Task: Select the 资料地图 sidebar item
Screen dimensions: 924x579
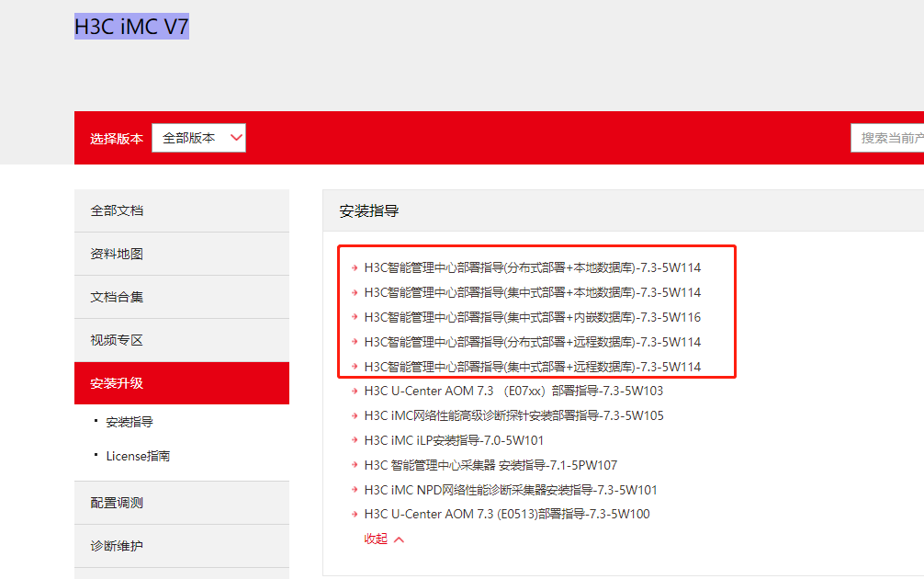Action: click(x=182, y=254)
